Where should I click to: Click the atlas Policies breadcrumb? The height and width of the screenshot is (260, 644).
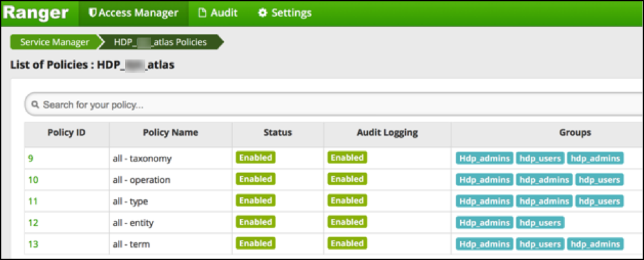161,42
